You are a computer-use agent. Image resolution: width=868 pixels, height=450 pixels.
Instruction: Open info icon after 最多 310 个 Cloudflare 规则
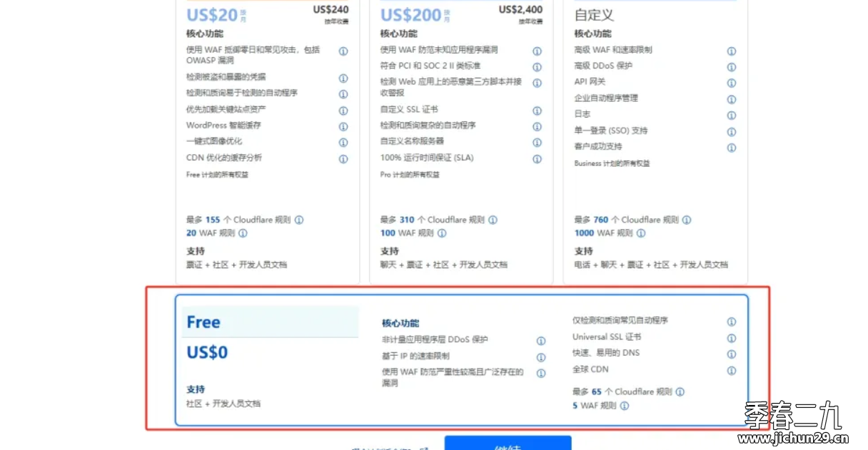coord(493,220)
